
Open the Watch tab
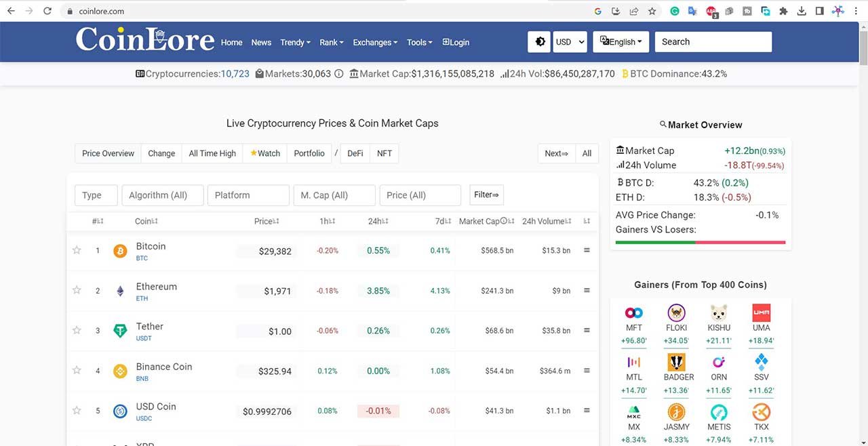point(265,153)
